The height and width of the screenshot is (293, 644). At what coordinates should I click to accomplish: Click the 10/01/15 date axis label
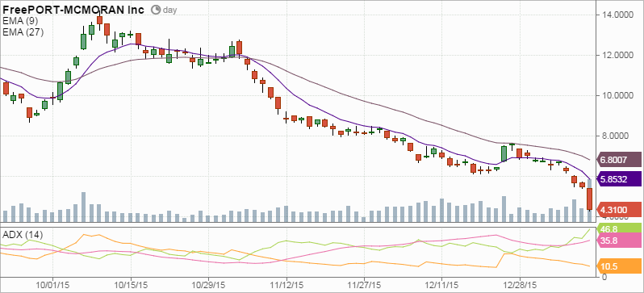(x=52, y=284)
